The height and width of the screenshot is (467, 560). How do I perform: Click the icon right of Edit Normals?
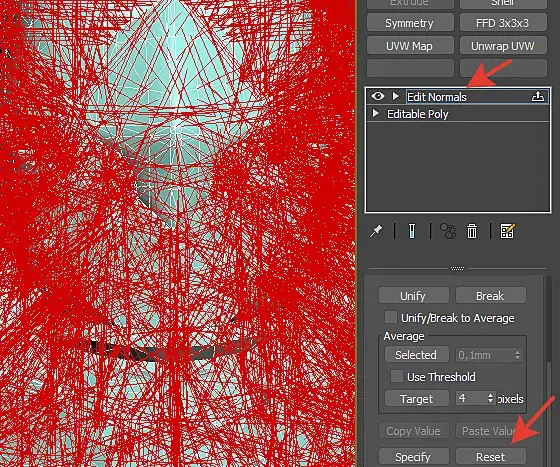[x=538, y=96]
